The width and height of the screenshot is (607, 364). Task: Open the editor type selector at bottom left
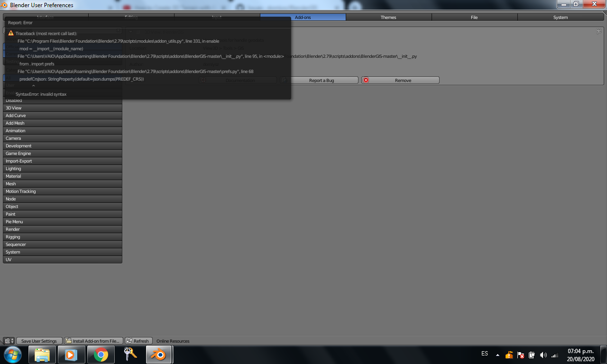[x=6, y=341]
